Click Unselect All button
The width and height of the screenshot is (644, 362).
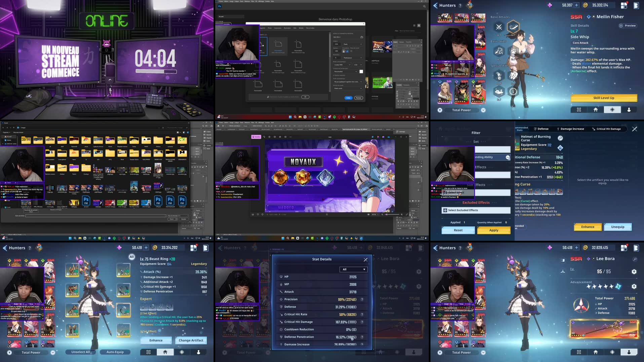(x=80, y=352)
